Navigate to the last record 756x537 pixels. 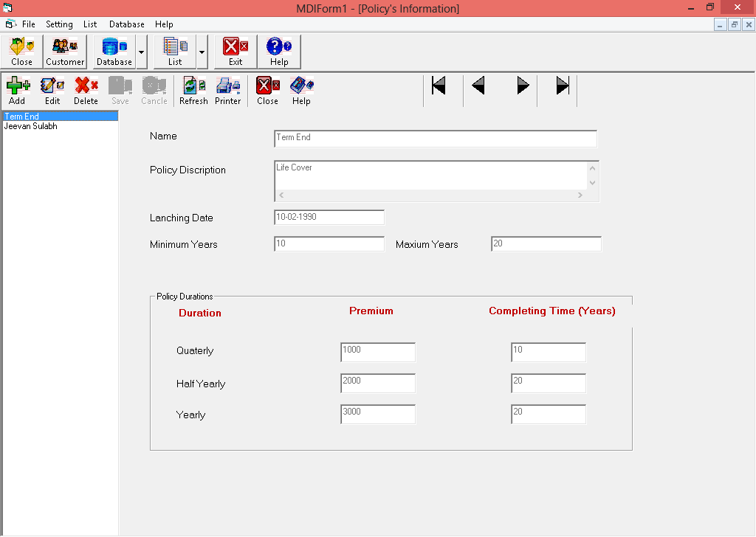562,85
